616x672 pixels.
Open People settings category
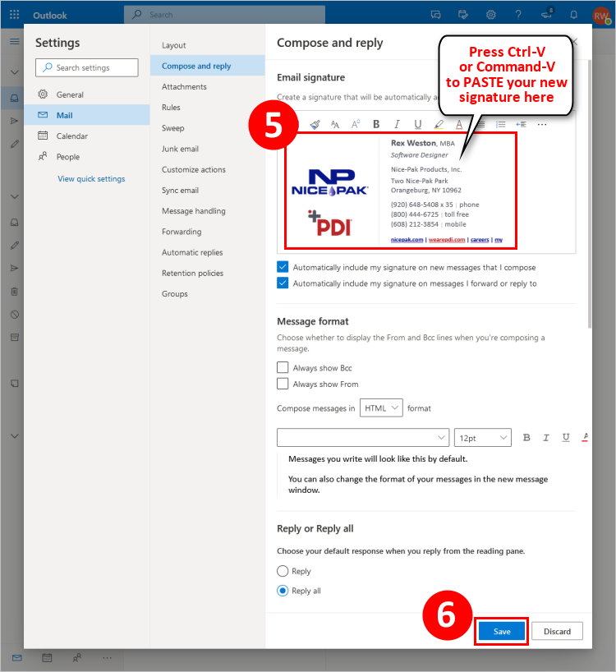tap(87, 157)
